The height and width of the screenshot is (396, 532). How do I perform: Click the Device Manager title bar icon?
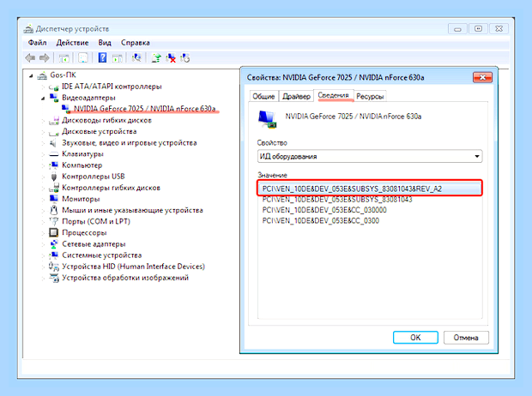tap(28, 29)
